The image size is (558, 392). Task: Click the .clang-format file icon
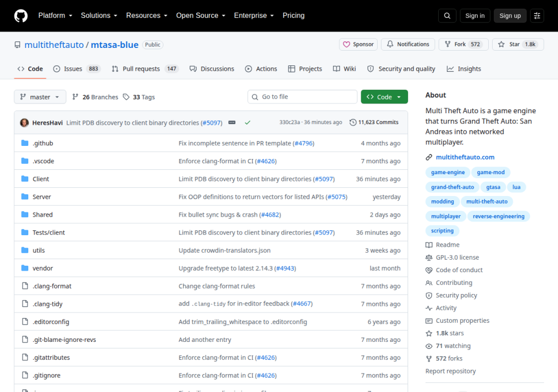coord(25,286)
